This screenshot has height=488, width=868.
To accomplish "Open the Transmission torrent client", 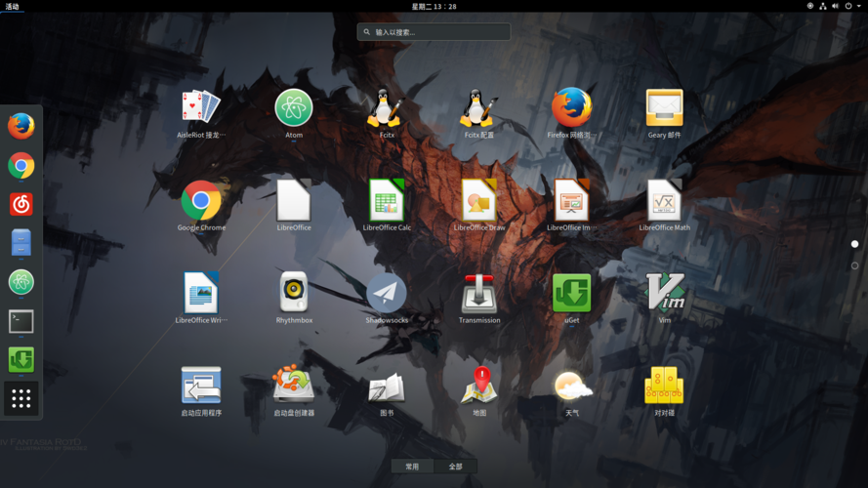I will coord(478,299).
